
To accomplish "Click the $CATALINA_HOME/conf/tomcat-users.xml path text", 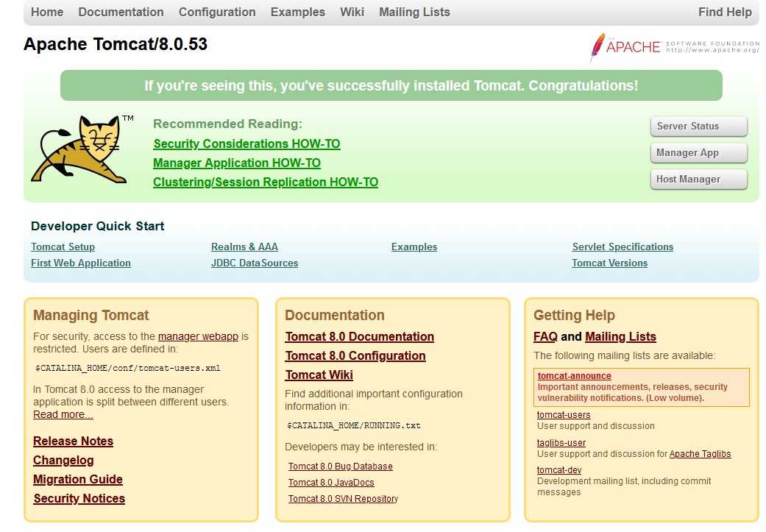I will pos(128,368).
